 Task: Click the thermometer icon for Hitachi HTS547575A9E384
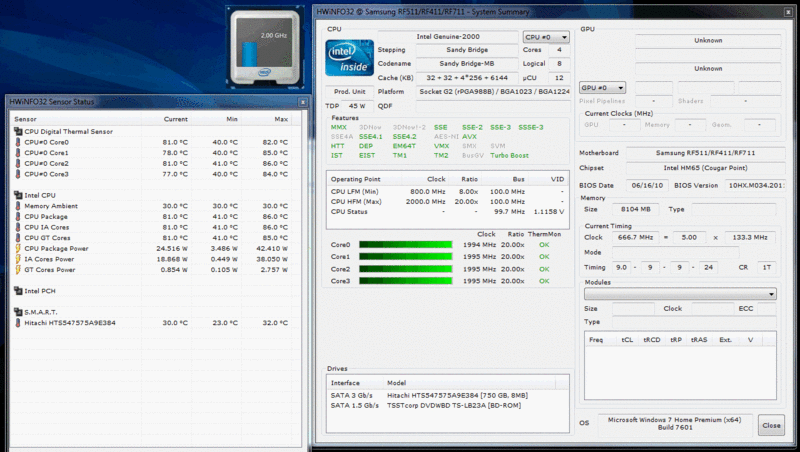(x=18, y=323)
